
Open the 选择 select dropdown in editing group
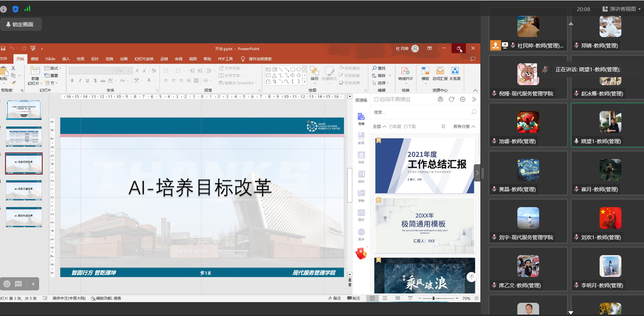click(380, 83)
